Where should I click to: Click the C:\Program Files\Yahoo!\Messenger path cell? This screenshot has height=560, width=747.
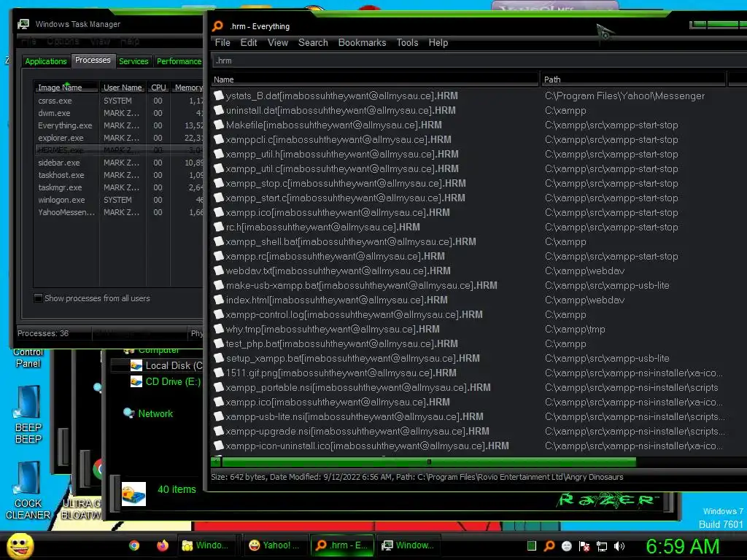coord(624,96)
